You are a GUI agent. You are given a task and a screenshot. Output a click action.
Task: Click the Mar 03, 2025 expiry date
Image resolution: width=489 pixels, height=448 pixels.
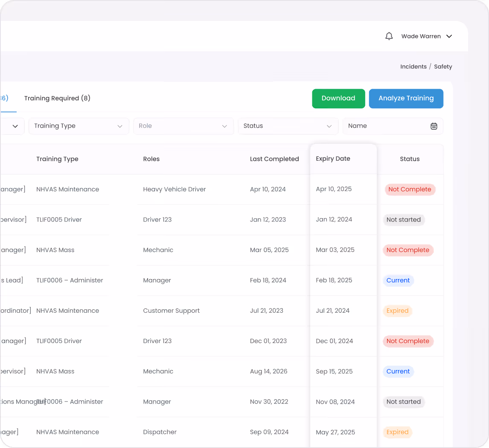tap(335, 250)
